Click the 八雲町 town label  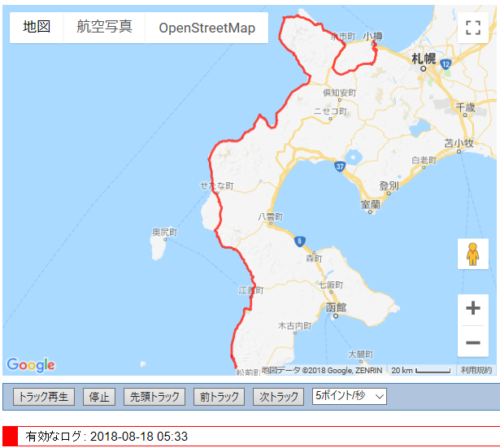click(271, 217)
